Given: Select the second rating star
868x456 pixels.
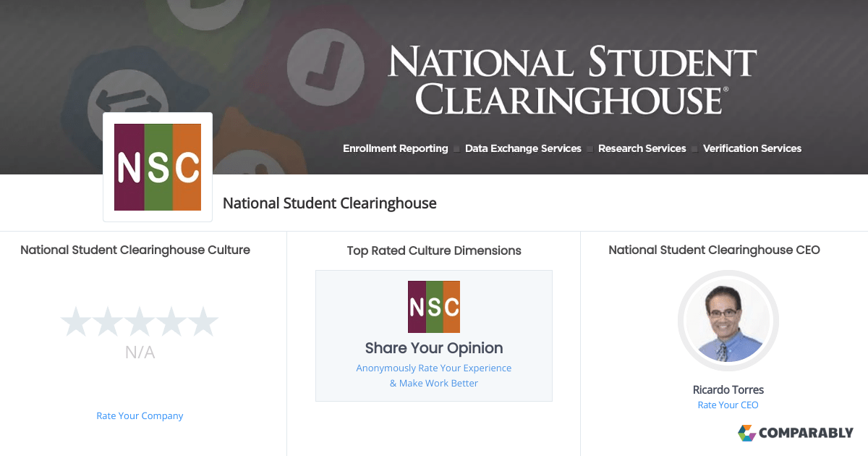Looking at the screenshot, I should (x=109, y=321).
